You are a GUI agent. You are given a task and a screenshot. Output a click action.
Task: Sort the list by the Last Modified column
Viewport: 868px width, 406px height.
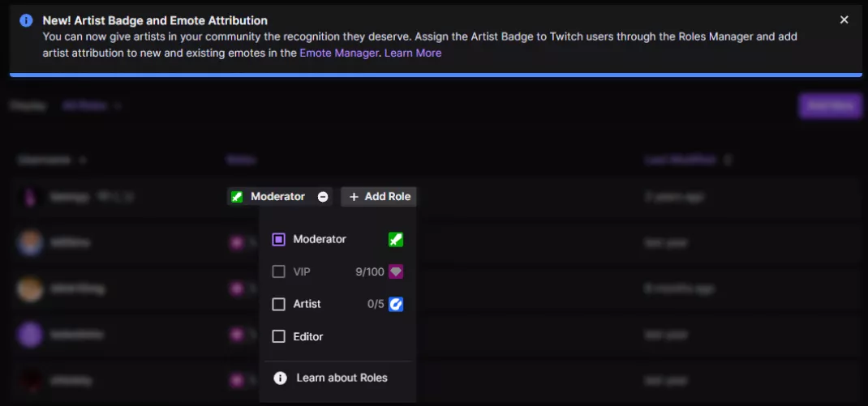(681, 160)
